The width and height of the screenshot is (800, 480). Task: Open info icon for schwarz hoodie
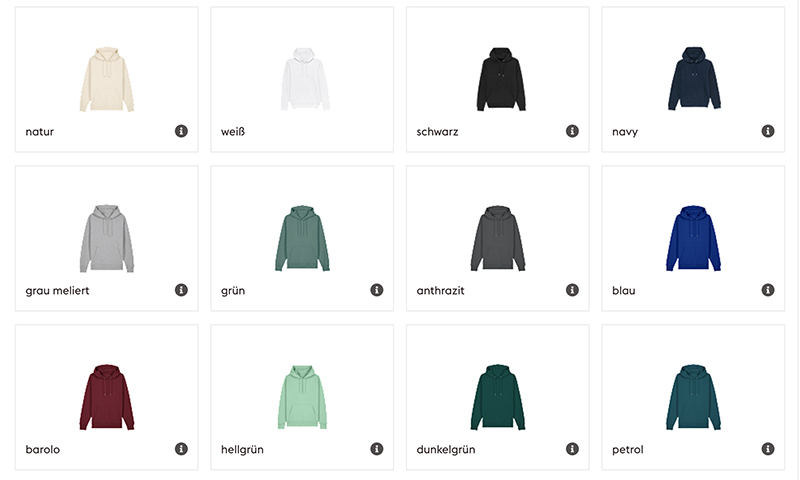pos(572,131)
